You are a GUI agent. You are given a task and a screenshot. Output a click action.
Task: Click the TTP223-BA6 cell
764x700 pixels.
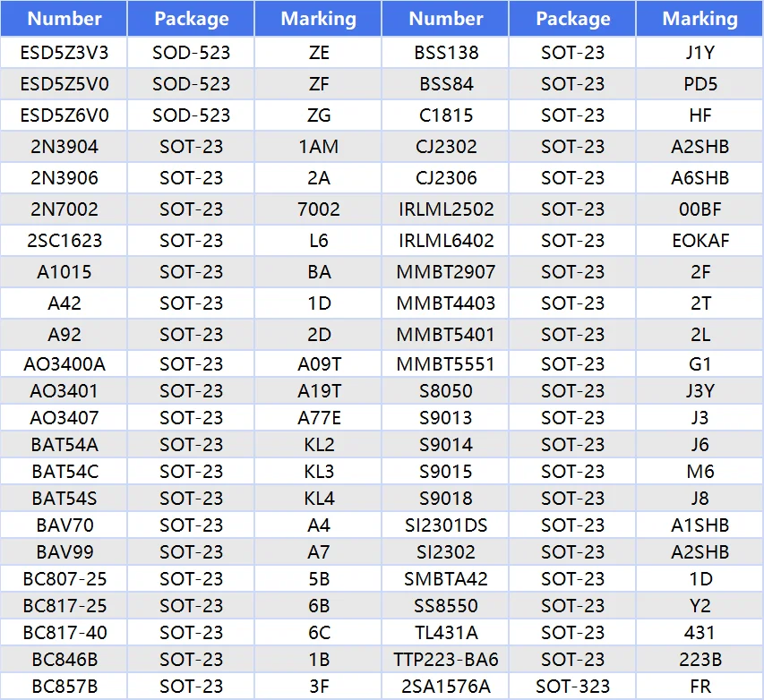[446, 660]
